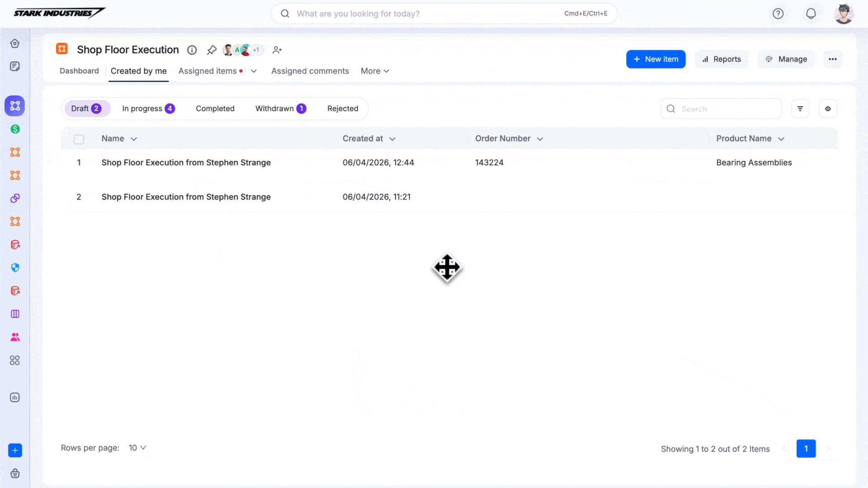Click the blue plus sidebar button
Viewport: 868px width, 488px height.
(15, 450)
